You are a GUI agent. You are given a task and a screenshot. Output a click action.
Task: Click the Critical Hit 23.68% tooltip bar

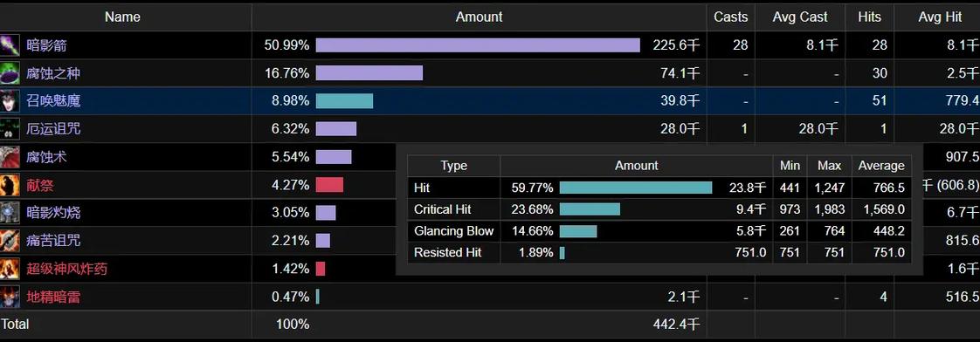[590, 209]
